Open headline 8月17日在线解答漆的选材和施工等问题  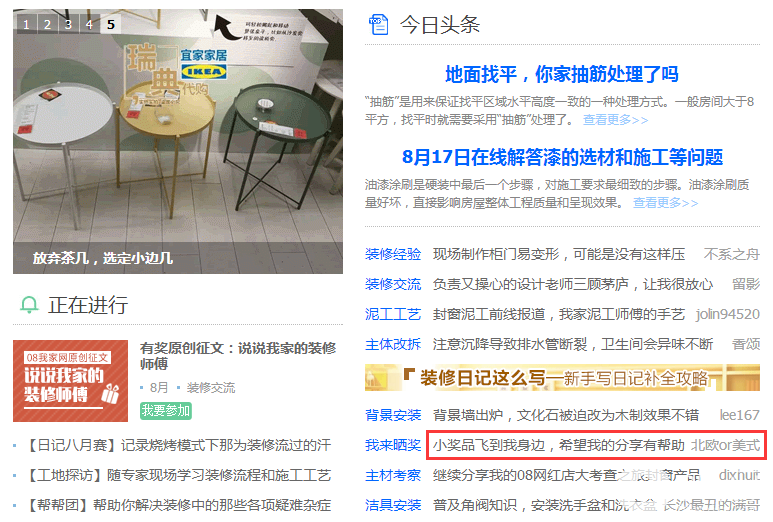[562, 157]
